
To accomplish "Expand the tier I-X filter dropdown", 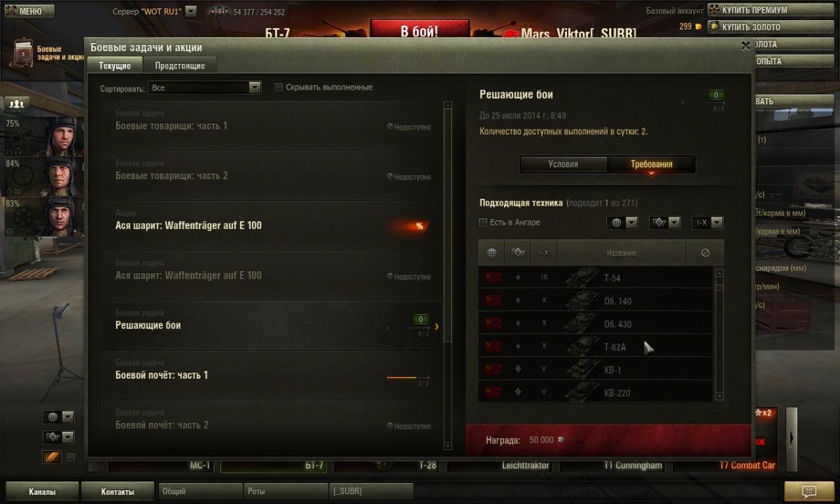I will point(707,223).
